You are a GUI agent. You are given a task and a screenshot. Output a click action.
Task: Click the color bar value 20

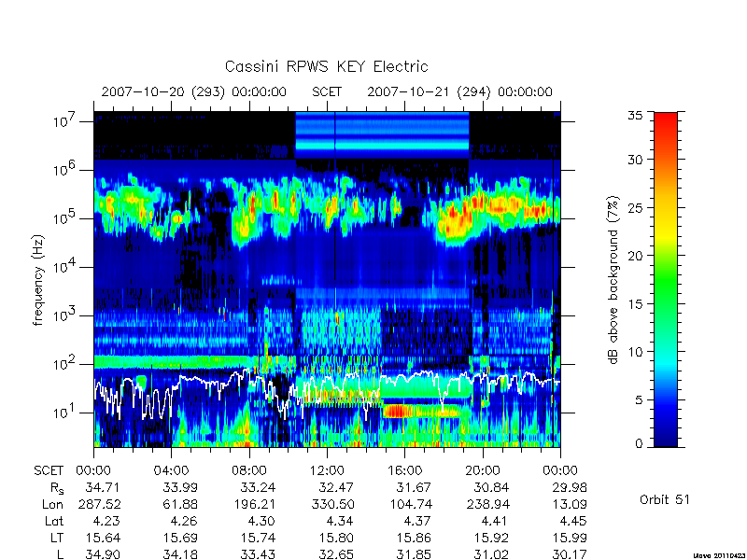pos(635,256)
